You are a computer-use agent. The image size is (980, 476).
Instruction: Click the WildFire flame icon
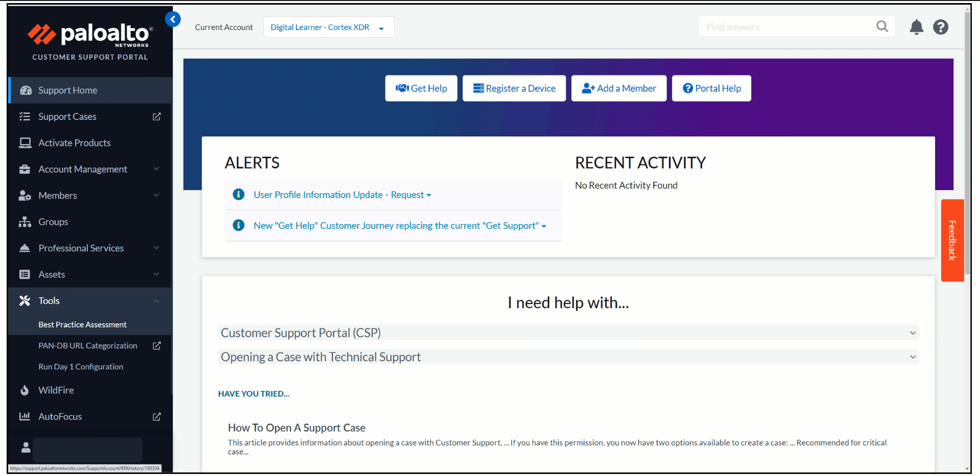pyautogui.click(x=24, y=390)
